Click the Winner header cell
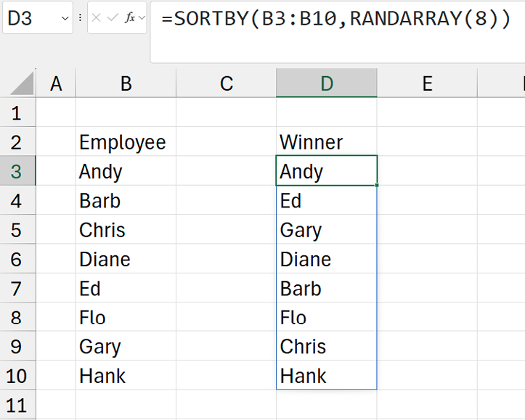Screen dimensions: 525x420 (327, 142)
